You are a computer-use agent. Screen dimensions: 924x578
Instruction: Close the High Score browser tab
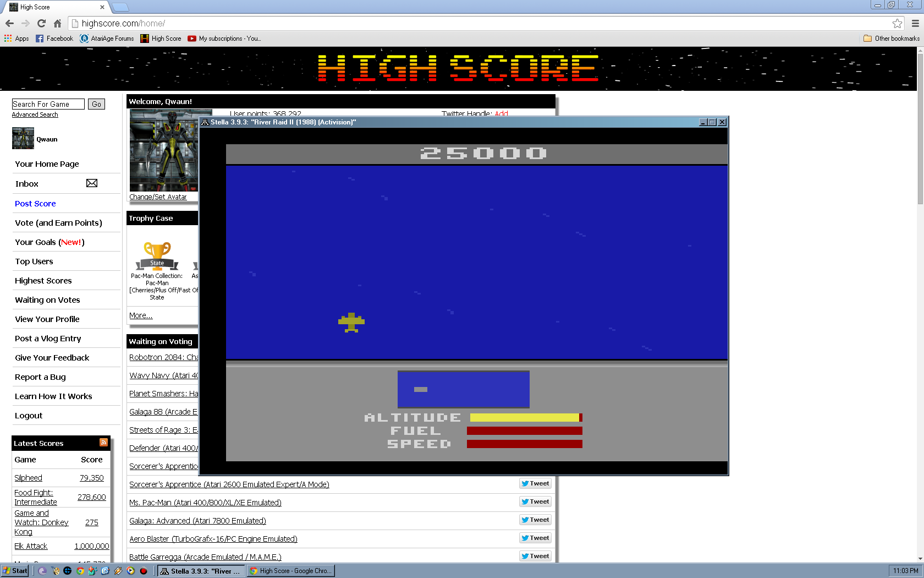(x=102, y=7)
